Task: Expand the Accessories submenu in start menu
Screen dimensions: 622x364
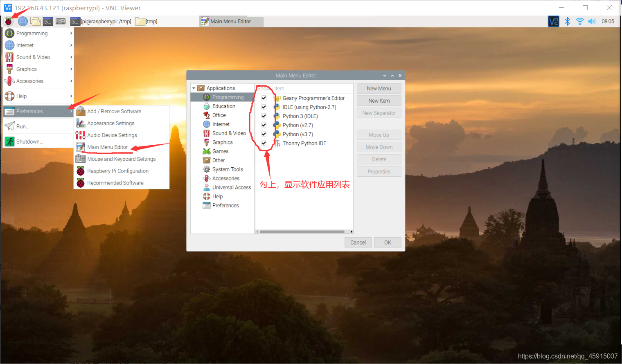Action: [x=38, y=81]
